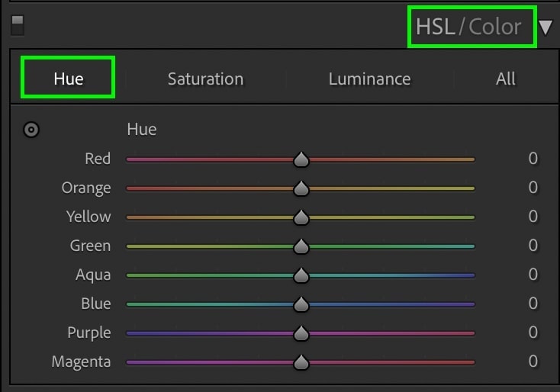This screenshot has width=560, height=392.
Task: Click the Orange slider label
Action: point(86,188)
